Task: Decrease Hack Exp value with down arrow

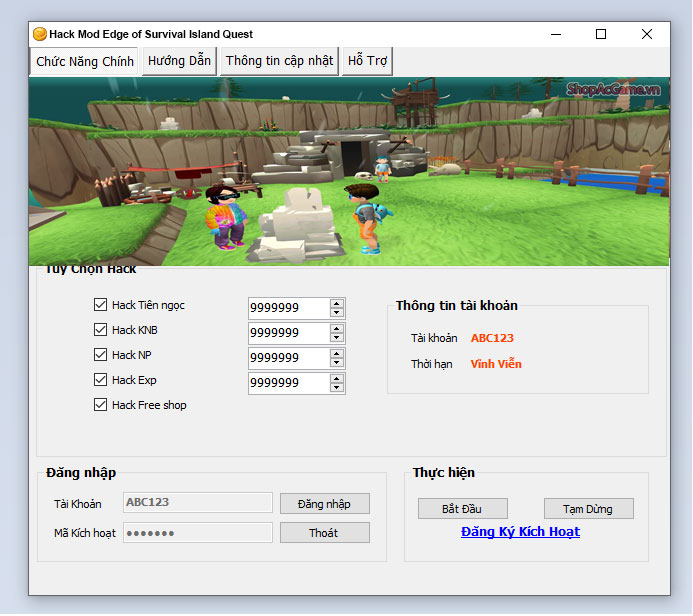Action: point(337,388)
